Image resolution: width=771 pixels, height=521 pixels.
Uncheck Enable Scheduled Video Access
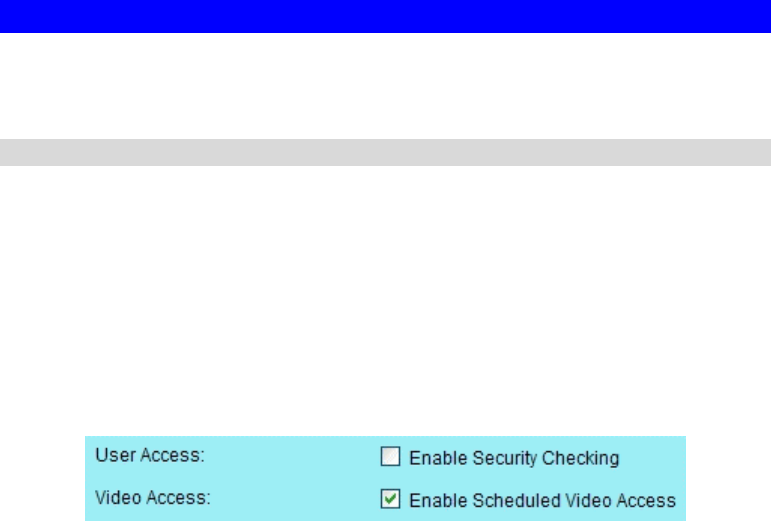pyautogui.click(x=390, y=499)
